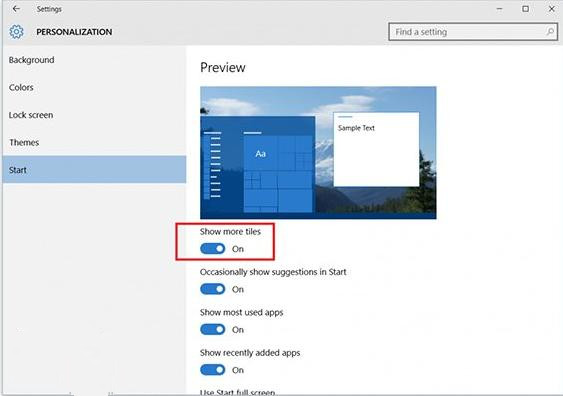Open the Background settings page

tap(94, 60)
